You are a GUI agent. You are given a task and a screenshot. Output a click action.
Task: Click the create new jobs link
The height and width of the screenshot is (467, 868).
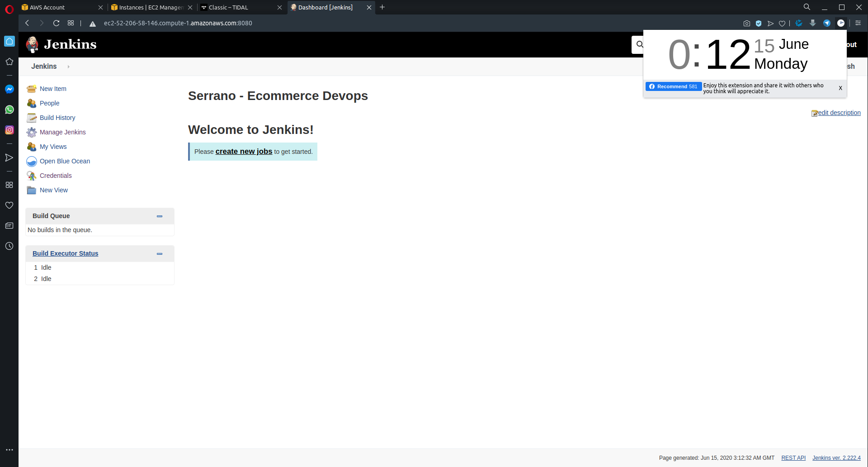click(x=244, y=152)
